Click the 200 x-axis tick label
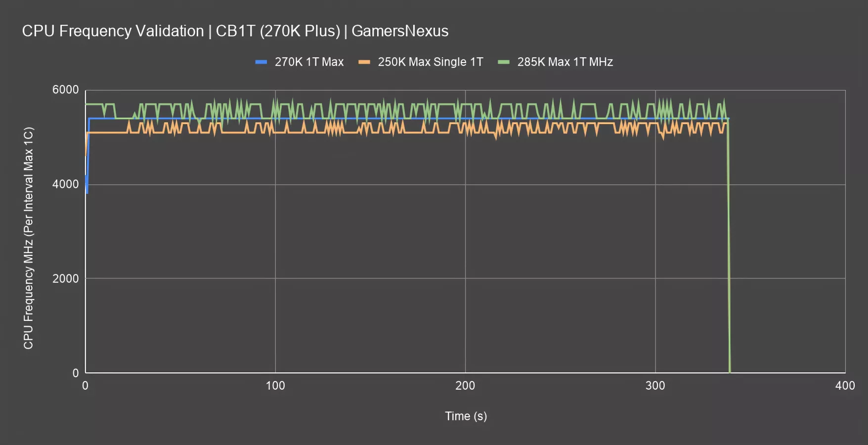This screenshot has width=868, height=445. coord(465,386)
